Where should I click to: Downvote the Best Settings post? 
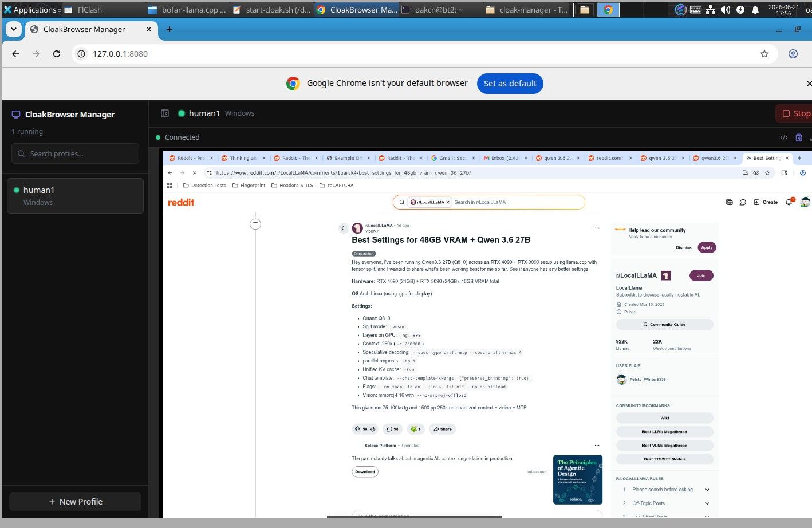tap(373, 429)
